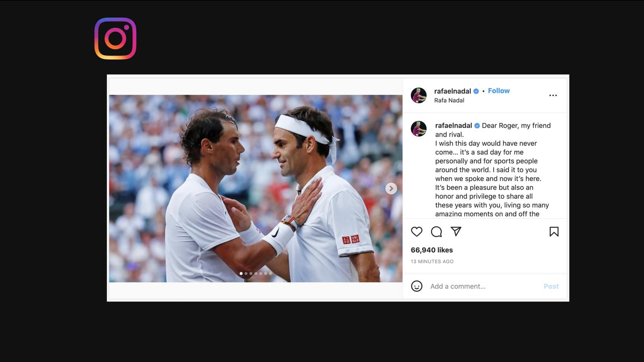Image resolution: width=644 pixels, height=362 pixels.
Task: Click the heart like icon
Action: 417,232
